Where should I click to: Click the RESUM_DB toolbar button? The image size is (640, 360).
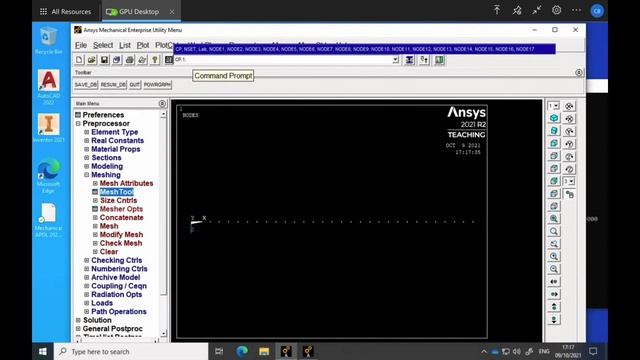[x=113, y=85]
